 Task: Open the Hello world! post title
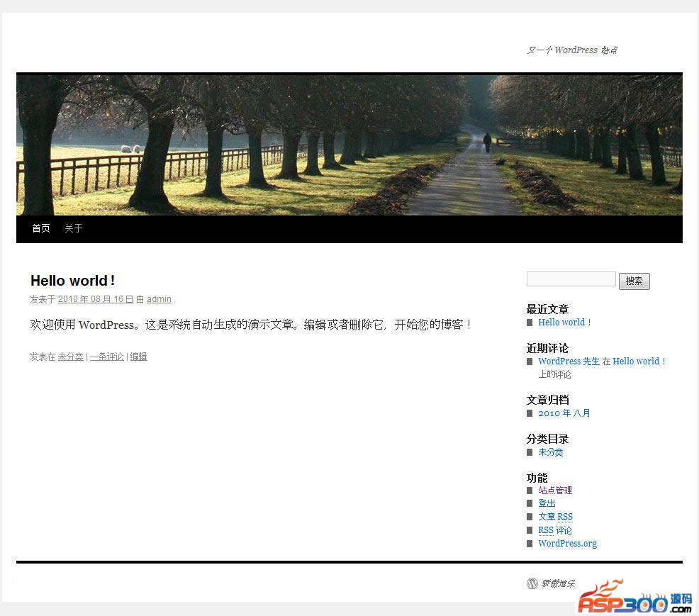72,281
